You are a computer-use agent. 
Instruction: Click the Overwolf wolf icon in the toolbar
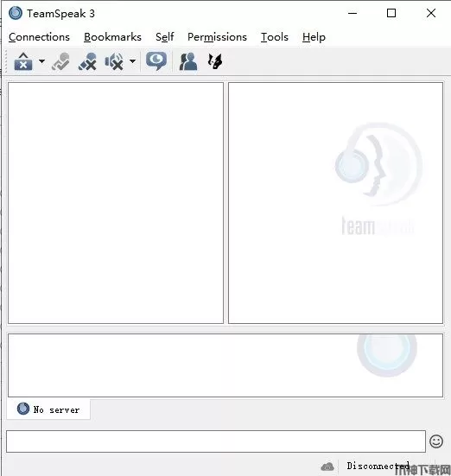pyautogui.click(x=215, y=61)
